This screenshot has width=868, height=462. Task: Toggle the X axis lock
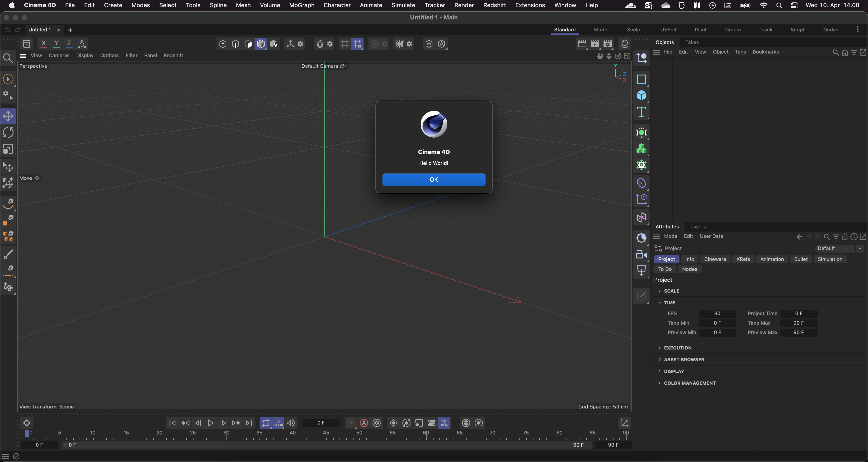[x=43, y=43]
